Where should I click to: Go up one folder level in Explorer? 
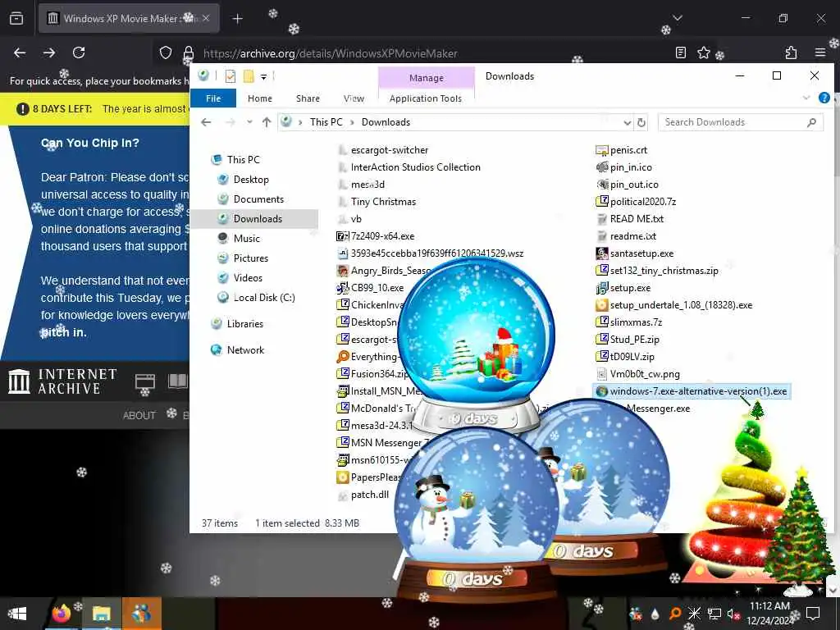coord(267,123)
